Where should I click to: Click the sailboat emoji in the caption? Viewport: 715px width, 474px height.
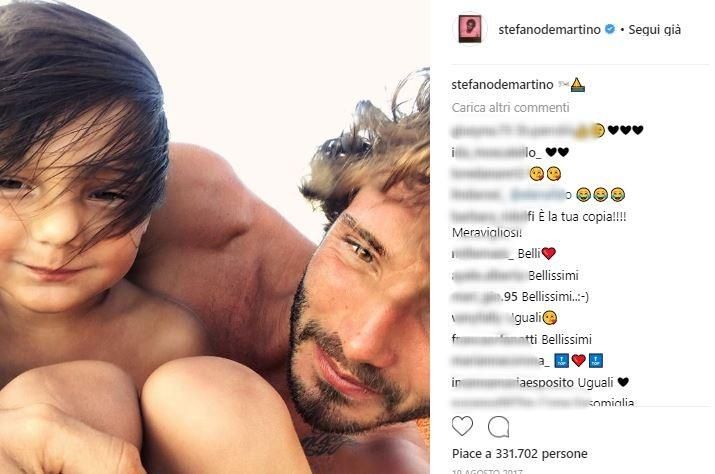tap(577, 85)
